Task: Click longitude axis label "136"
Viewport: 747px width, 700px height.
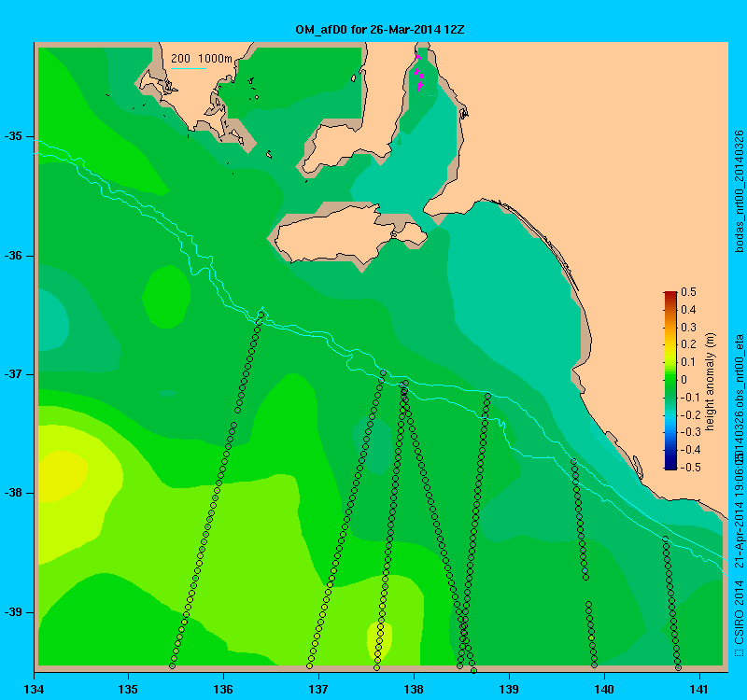Action: 223,690
